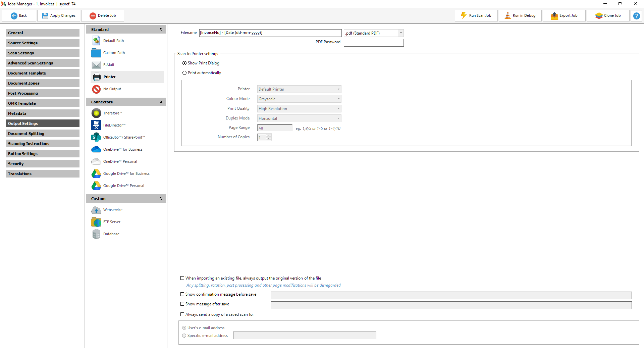Select the FileDirector connector icon
The height and width of the screenshot is (349, 644).
(96, 125)
